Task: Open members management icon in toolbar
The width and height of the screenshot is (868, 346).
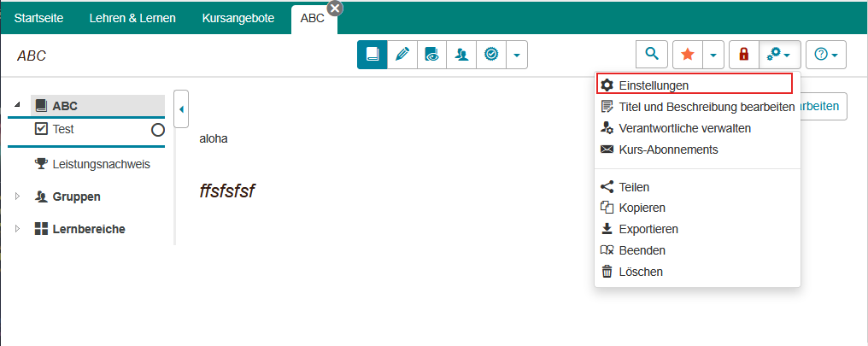Action: click(x=461, y=55)
